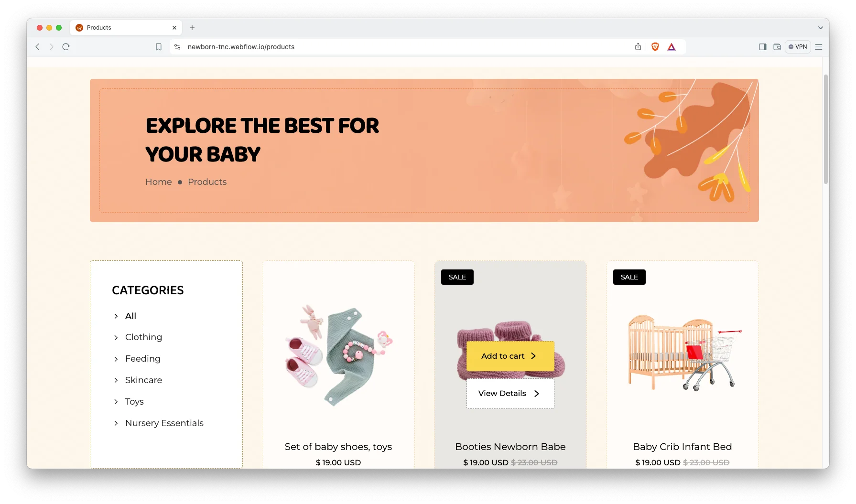
Task: Click the Brave Rewards triangle icon
Action: [672, 47]
